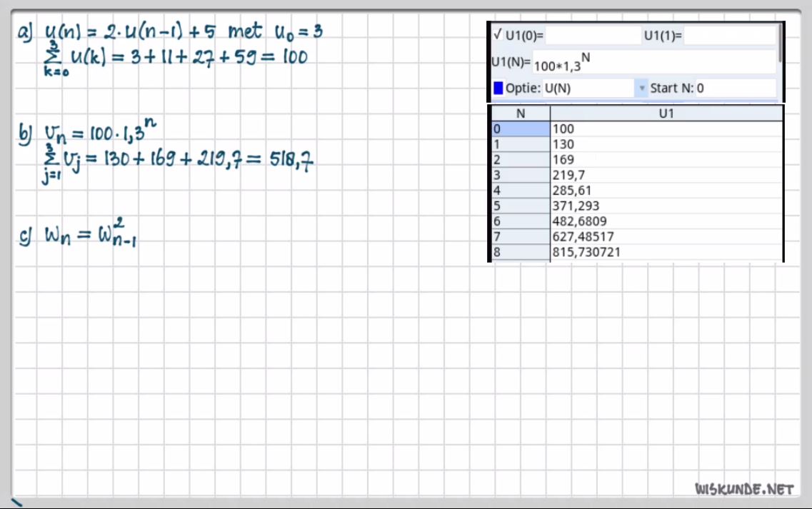This screenshot has width=812, height=509.
Task: Toggle the checkmark next to U1(0)
Action: [497, 35]
